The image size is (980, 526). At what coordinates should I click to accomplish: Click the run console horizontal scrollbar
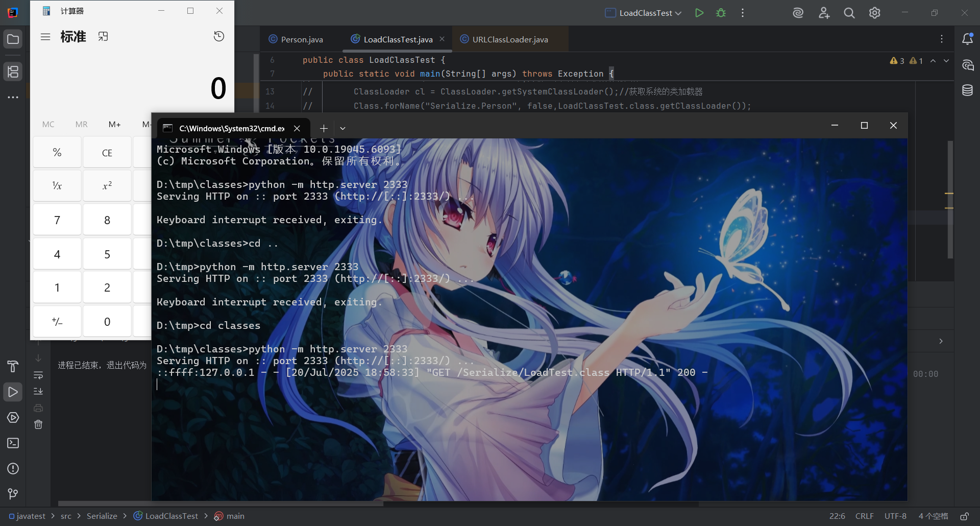(x=220, y=504)
